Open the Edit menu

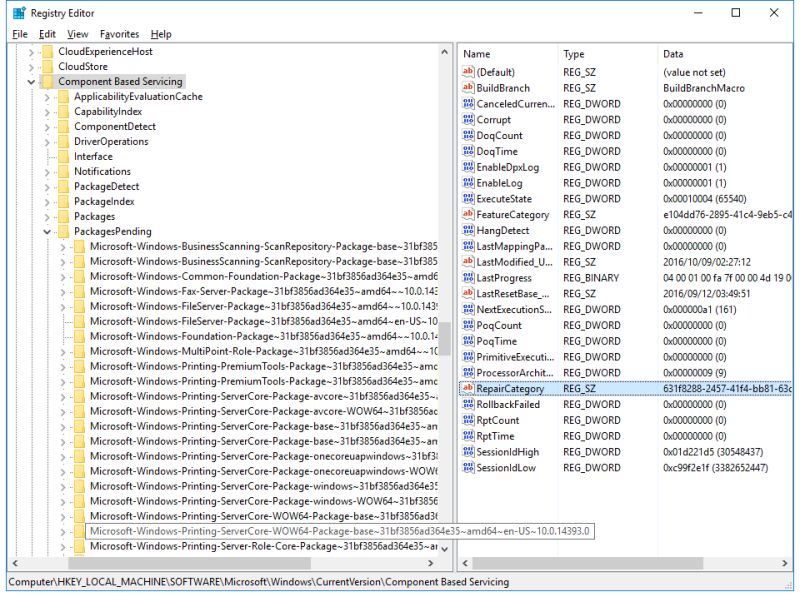point(45,33)
